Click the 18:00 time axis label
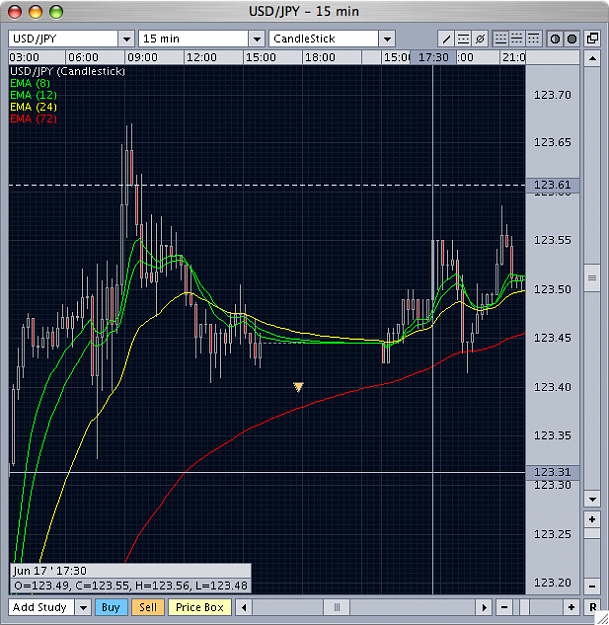 pyautogui.click(x=320, y=57)
